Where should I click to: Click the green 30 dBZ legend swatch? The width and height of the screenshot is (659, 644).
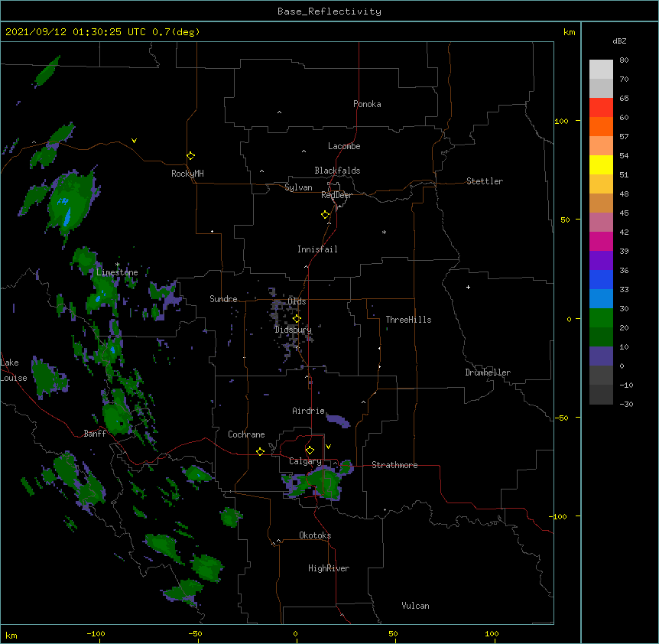coord(601,318)
